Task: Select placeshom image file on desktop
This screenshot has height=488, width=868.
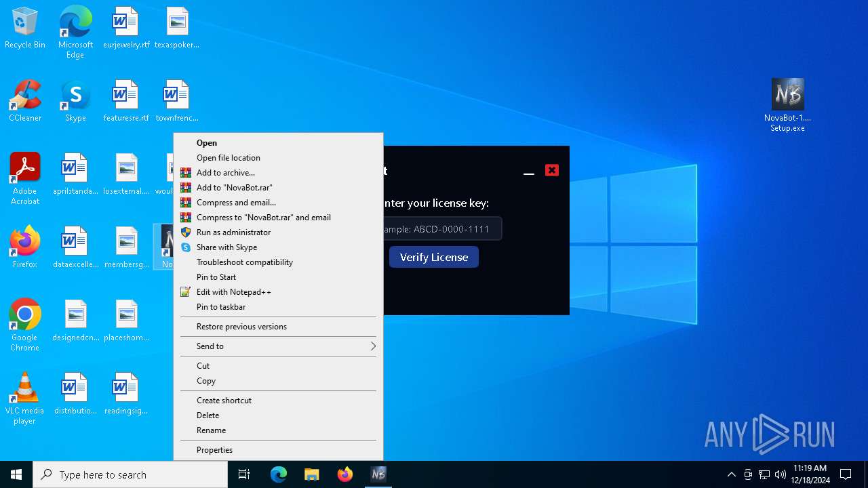Action: (126, 321)
